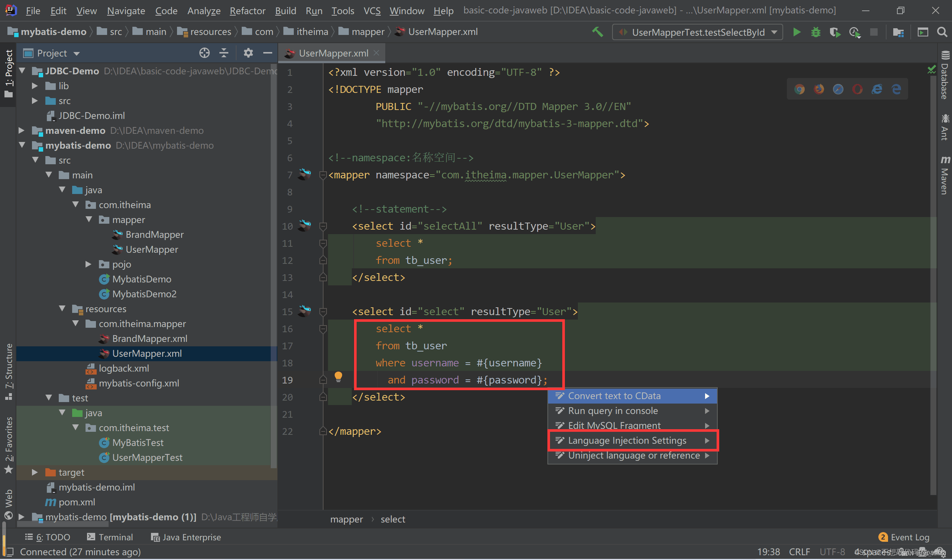Select Language Injection Settings menu entry
952x560 pixels.
tap(633, 440)
